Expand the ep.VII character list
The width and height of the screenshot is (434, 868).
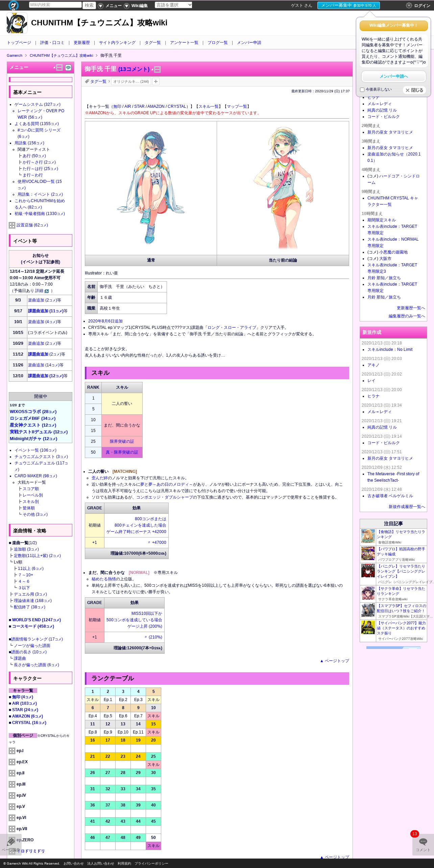click(x=12, y=829)
